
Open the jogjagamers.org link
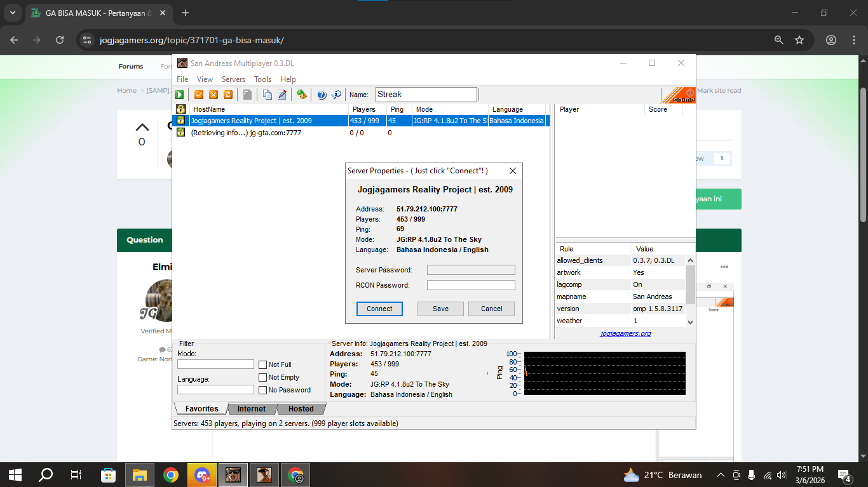click(x=625, y=333)
